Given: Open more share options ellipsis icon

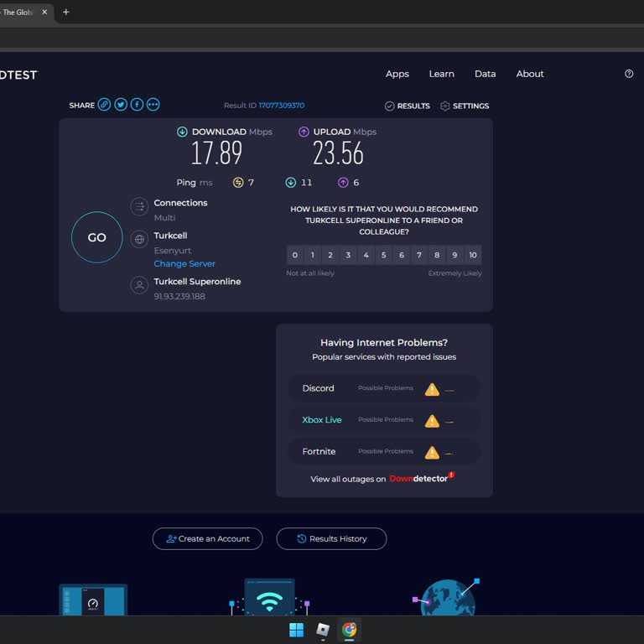Looking at the screenshot, I should [153, 105].
